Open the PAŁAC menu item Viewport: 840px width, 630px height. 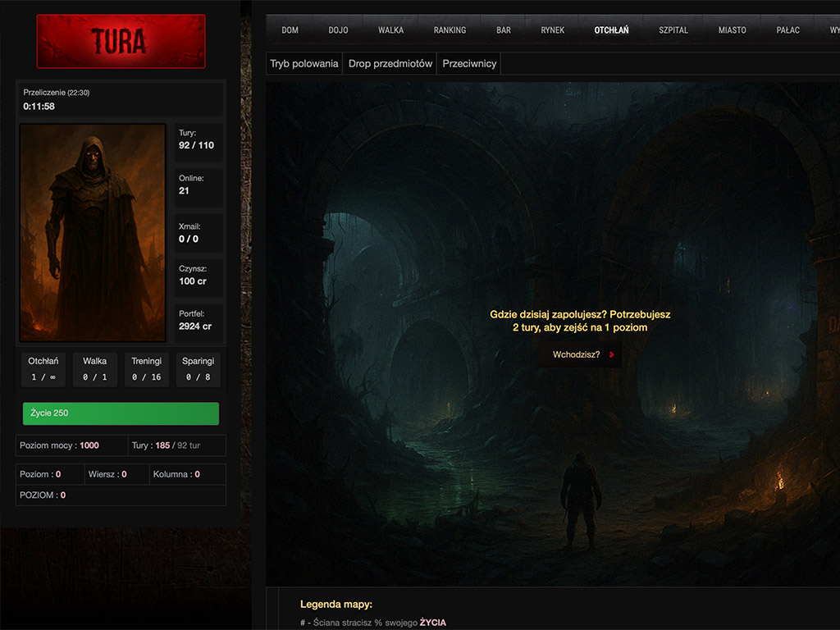(x=788, y=30)
